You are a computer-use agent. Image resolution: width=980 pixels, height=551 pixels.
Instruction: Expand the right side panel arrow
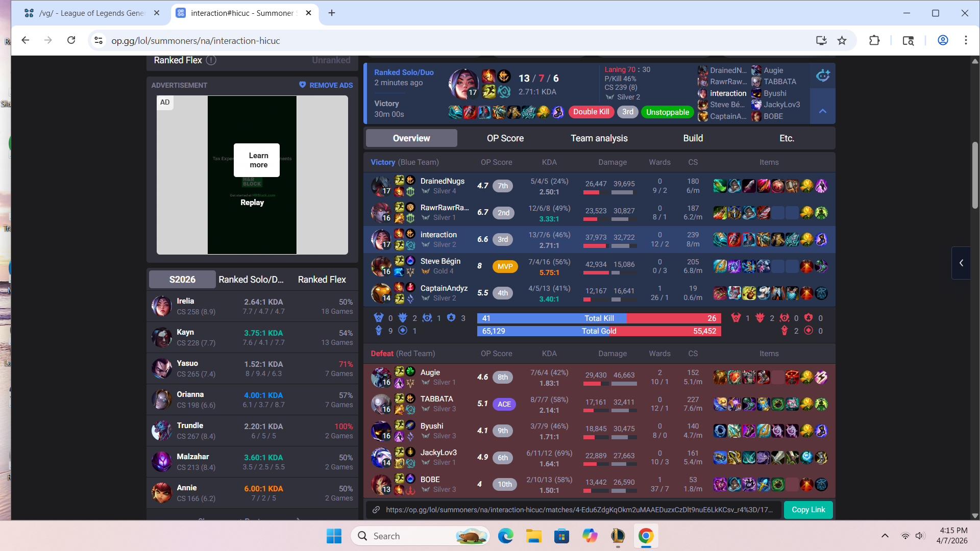pos(961,263)
